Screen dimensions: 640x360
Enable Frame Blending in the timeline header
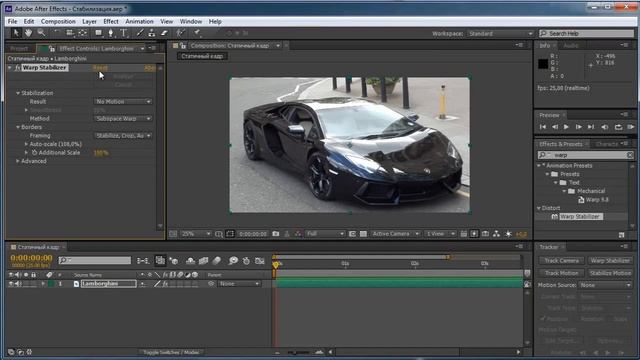pyautogui.click(x=203, y=260)
